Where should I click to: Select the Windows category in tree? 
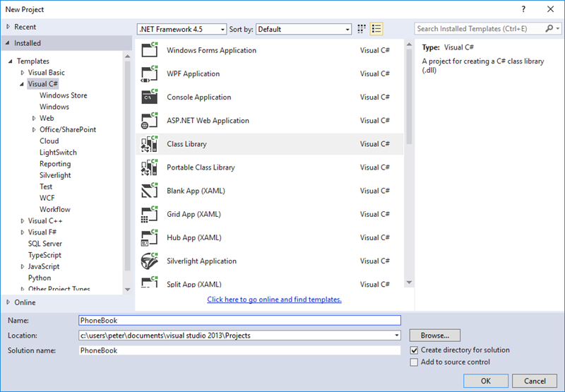point(54,107)
